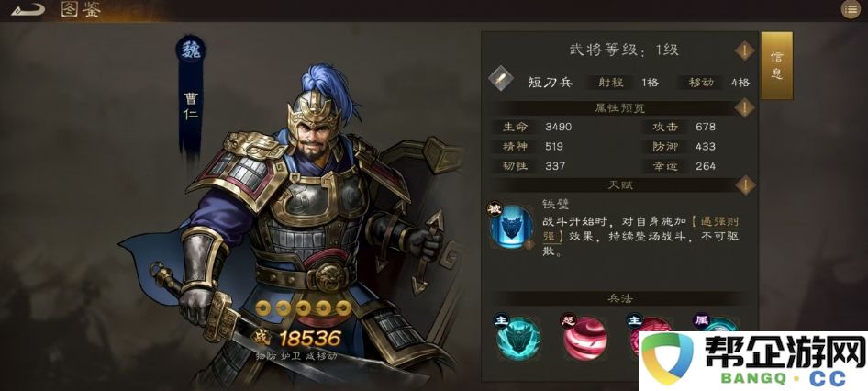Open the 图鉴 title tab
This screenshot has width=868, height=391.
pos(80,10)
